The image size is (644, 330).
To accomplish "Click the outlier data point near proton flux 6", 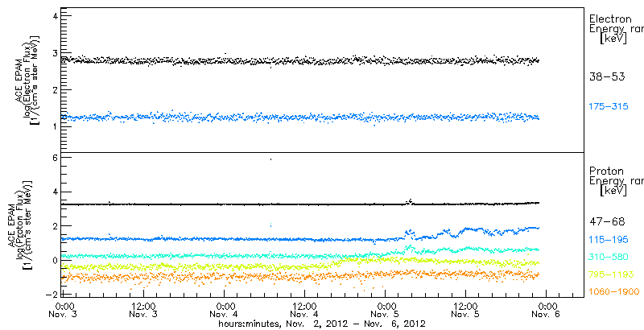I will pyautogui.click(x=270, y=159).
